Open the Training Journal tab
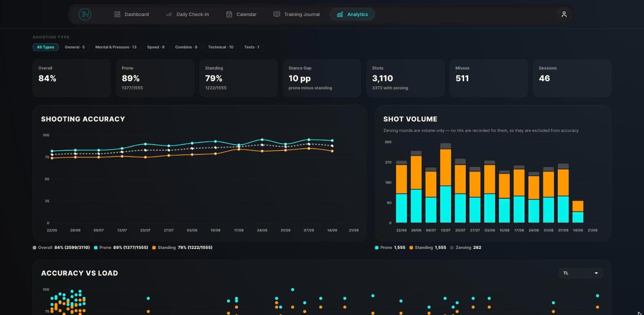The height and width of the screenshot is (315, 644). pos(297,14)
